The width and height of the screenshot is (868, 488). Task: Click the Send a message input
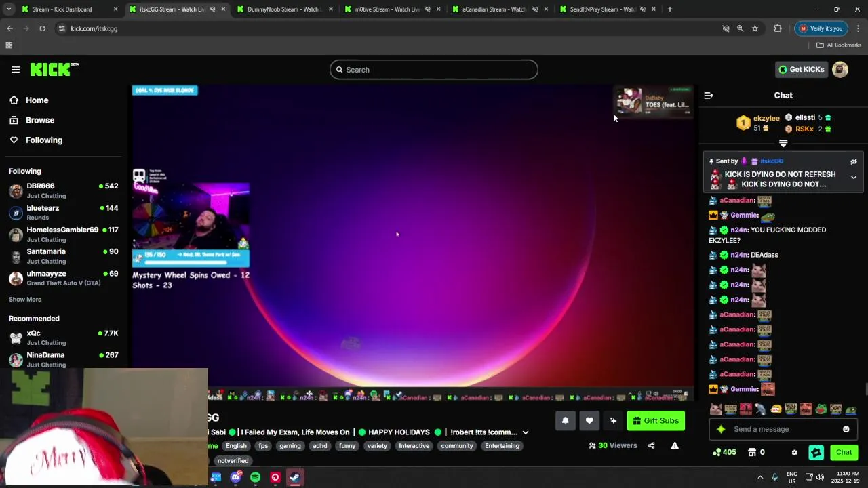pos(783,429)
